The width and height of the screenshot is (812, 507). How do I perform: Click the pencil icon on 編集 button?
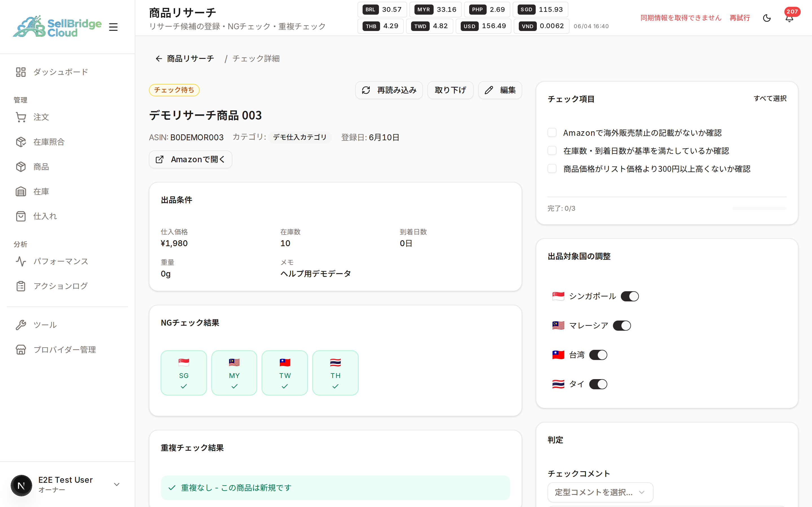click(489, 90)
